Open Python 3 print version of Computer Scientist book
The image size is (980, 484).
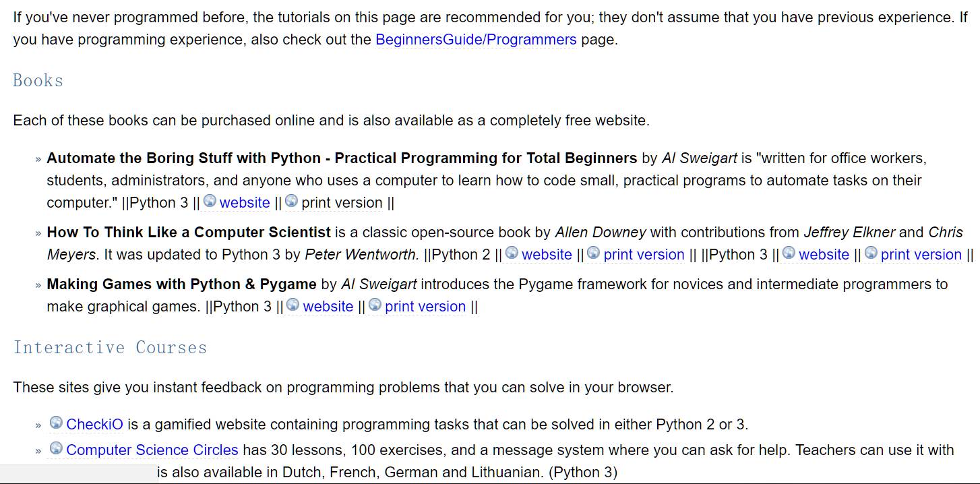[921, 254]
